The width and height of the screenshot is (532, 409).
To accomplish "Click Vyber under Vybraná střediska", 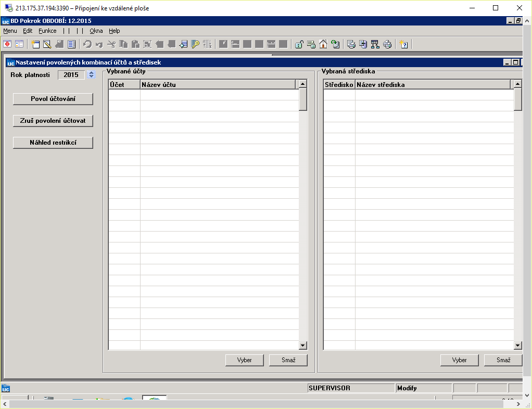I will point(460,360).
